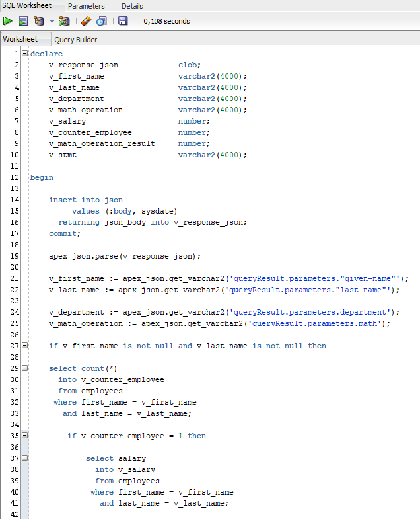The height and width of the screenshot is (519, 420).
Task: Click 'v_salary' declaration on line 7
Action: pyautogui.click(x=67, y=121)
